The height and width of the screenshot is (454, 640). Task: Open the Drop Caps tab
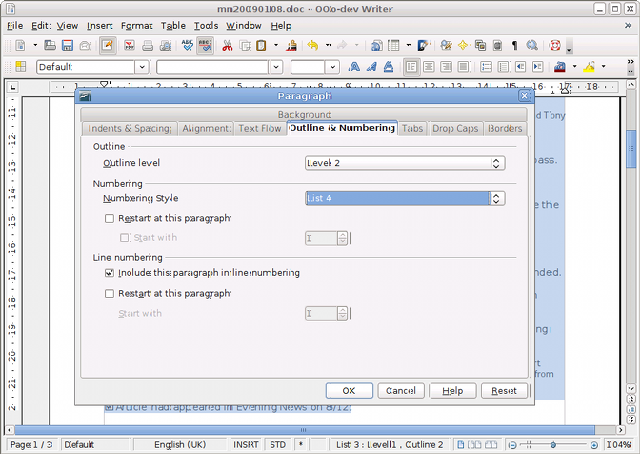[x=456, y=129]
